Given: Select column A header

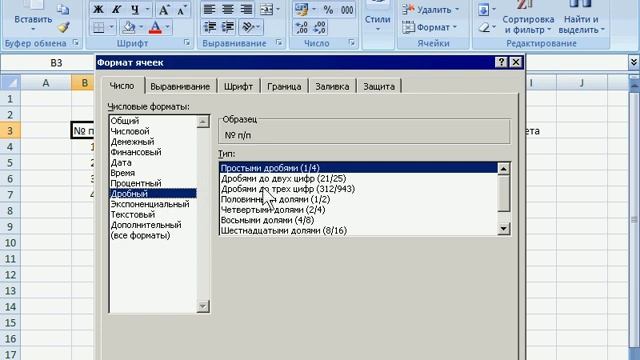Looking at the screenshot, I should click(x=46, y=83).
